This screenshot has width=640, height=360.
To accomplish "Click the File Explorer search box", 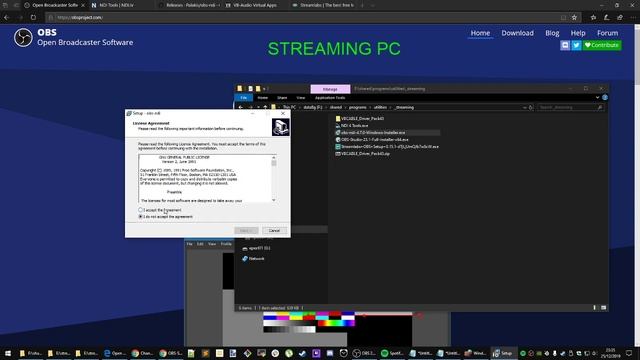I will coord(570,107).
